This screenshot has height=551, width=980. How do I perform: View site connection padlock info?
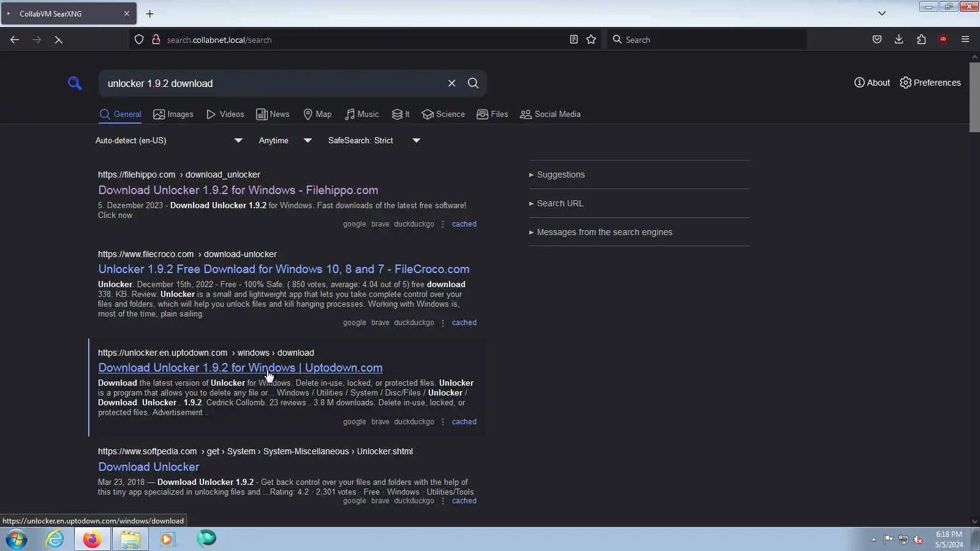click(x=156, y=40)
